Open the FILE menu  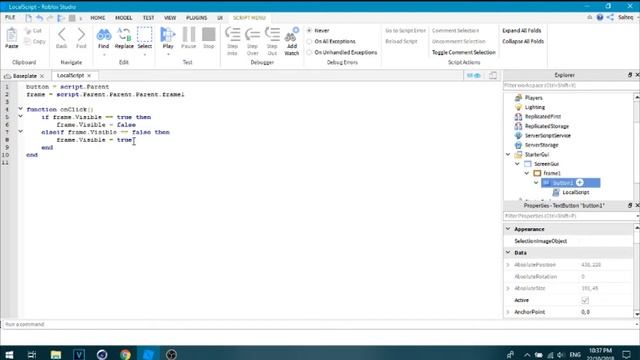[10, 18]
